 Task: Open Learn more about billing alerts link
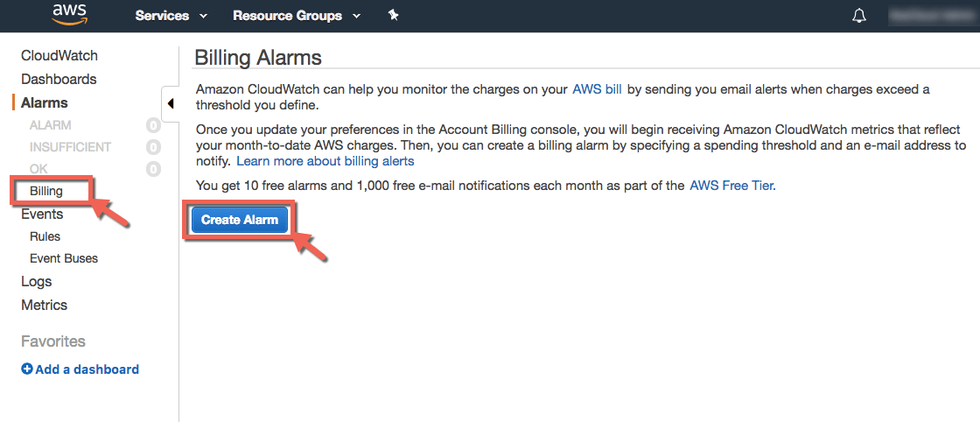point(325,161)
